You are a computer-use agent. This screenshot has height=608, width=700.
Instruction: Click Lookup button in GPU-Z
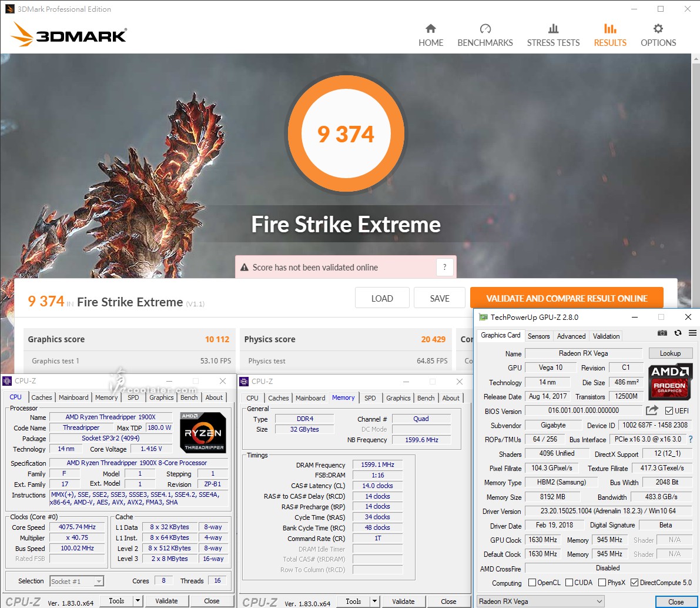pos(670,353)
